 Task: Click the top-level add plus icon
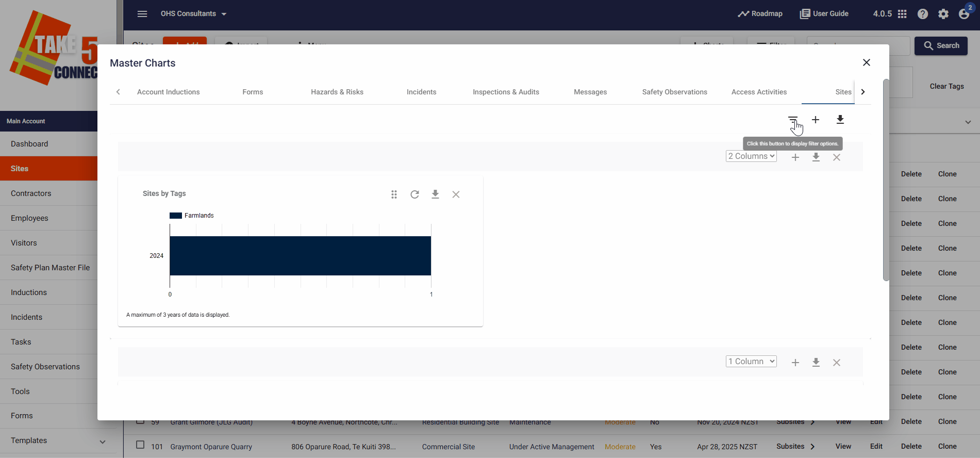[816, 120]
